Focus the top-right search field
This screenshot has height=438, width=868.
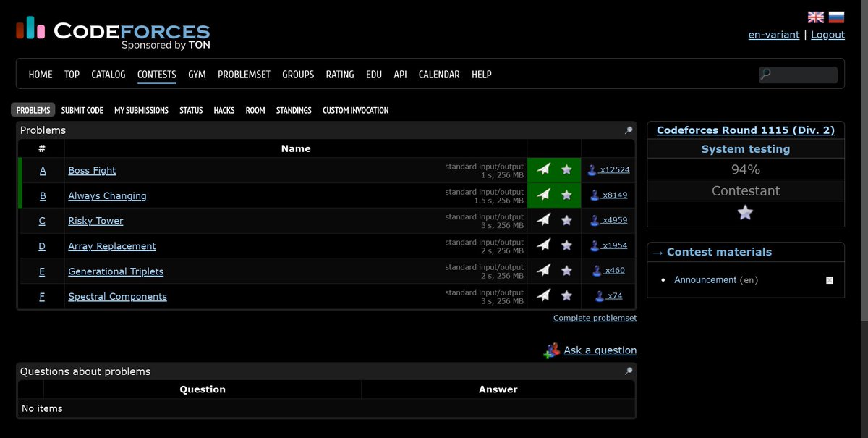798,75
